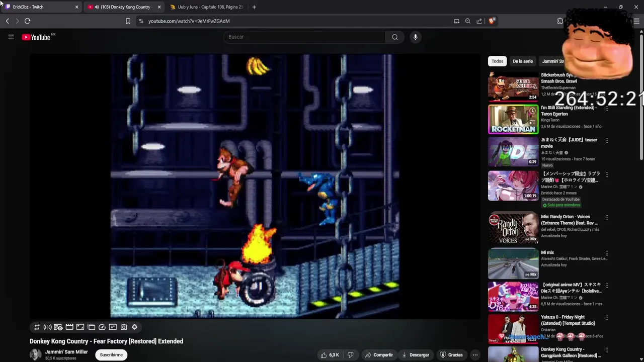Open the Brave Shields lion icon
The width and height of the screenshot is (644, 362).
pos(492,21)
